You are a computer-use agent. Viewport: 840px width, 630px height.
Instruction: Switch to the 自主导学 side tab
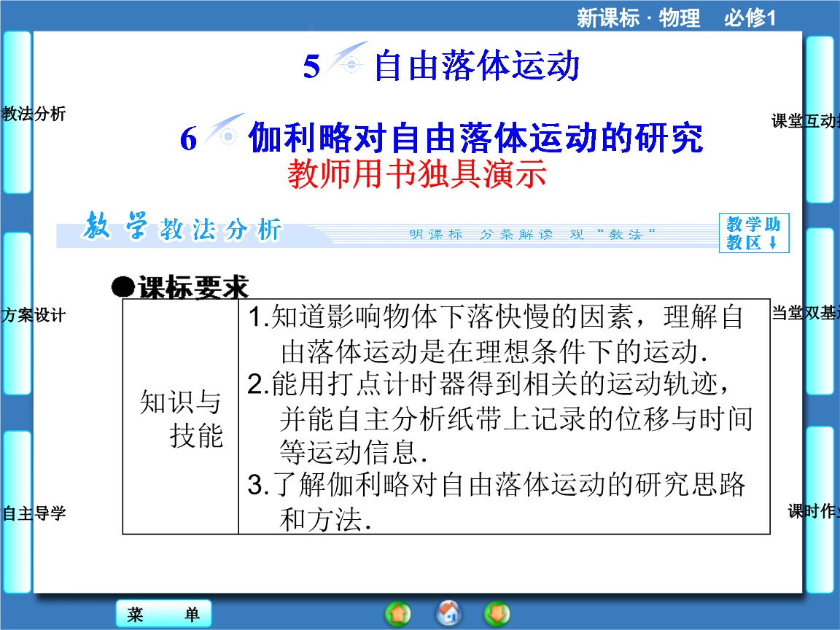pos(17,513)
